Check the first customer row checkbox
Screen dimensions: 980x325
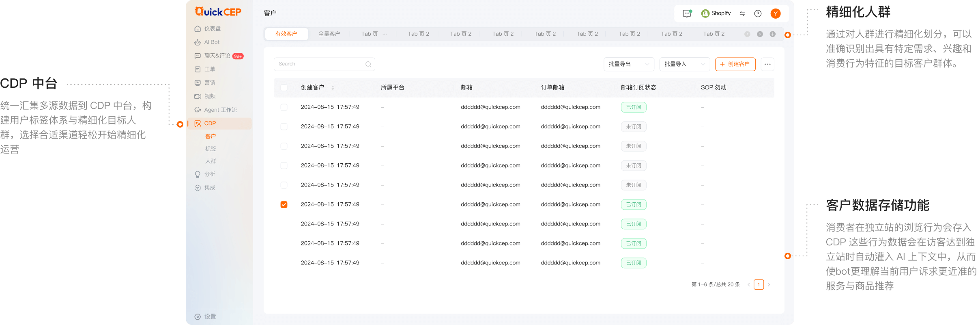click(284, 107)
